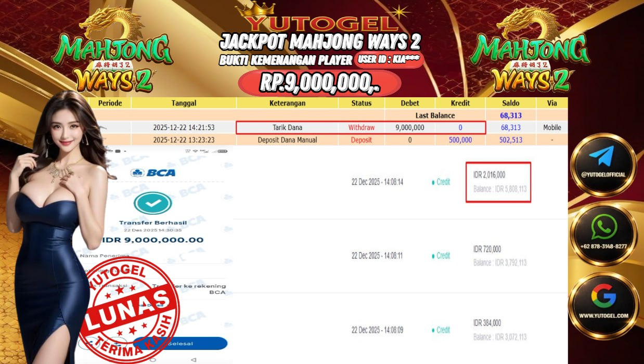Tap the Transfer Berhasil checkmark icon

pos(152,203)
